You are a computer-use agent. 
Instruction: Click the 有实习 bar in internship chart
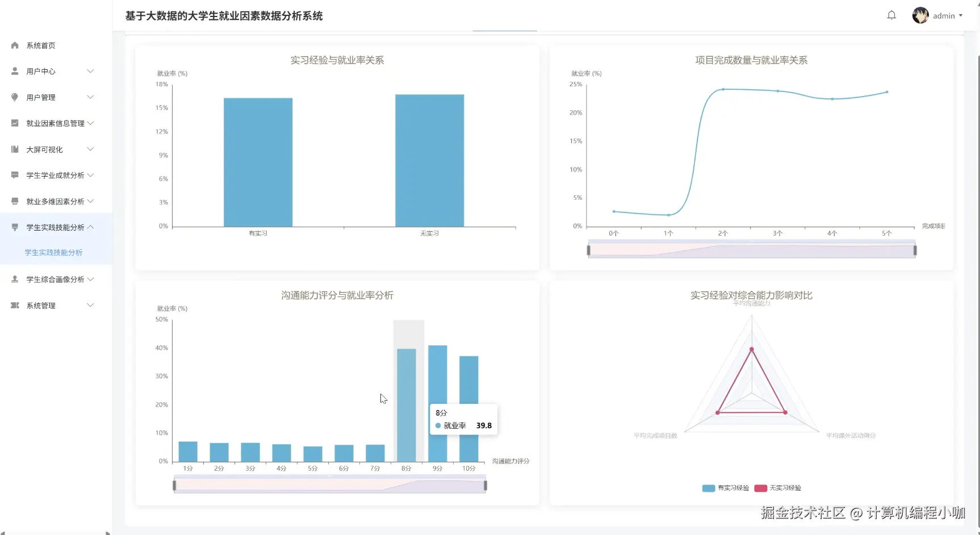coord(258,162)
